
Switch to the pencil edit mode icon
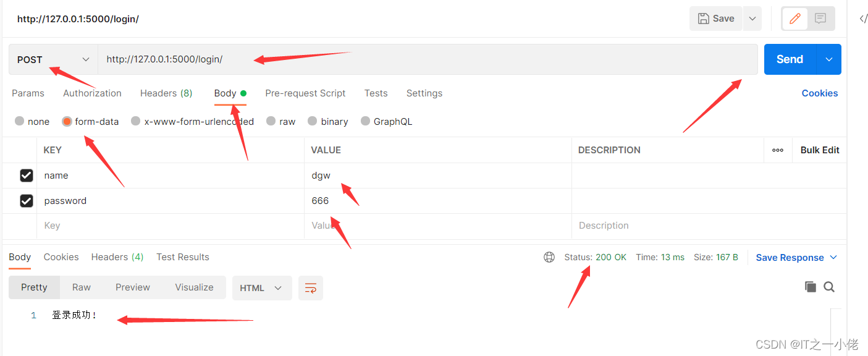tap(795, 19)
